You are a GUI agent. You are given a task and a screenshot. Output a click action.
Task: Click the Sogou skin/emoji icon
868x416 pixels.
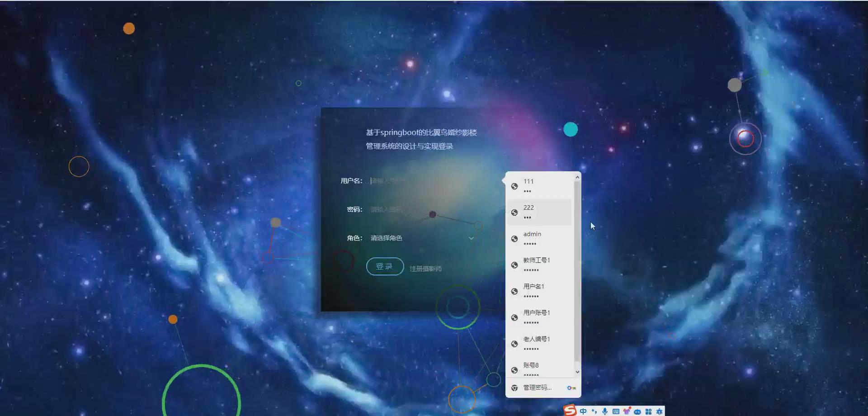coord(626,411)
